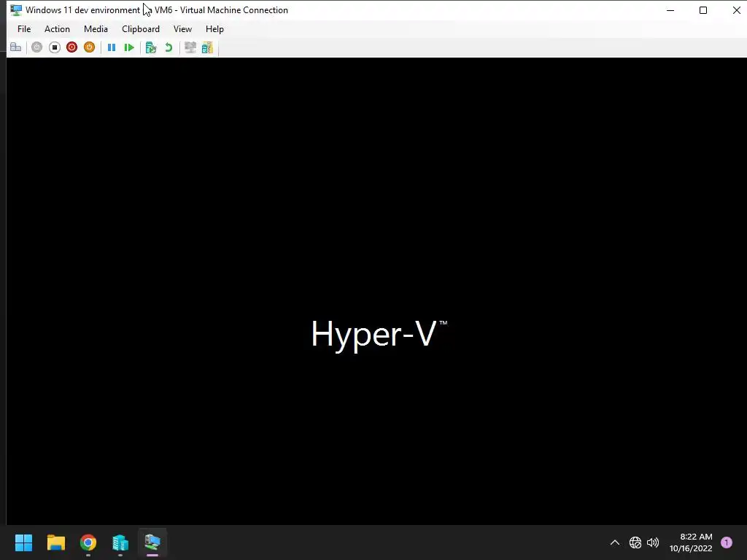Click the green Reset play icon
The image size is (747, 560).
coord(128,47)
